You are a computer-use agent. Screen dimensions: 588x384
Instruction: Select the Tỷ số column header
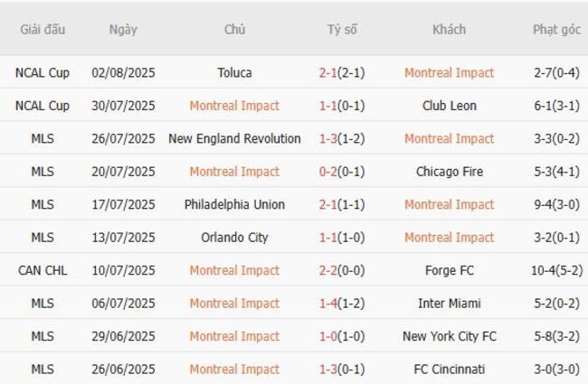(342, 29)
